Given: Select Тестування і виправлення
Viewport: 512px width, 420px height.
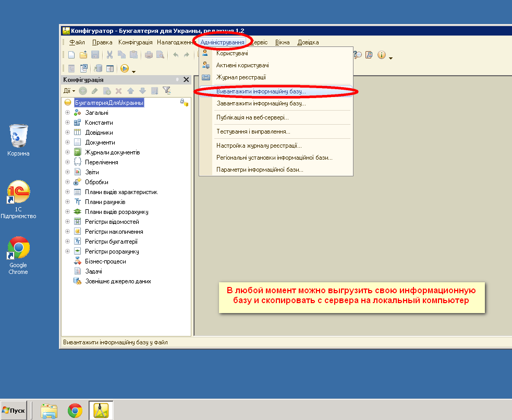Looking at the screenshot, I should pos(276,131).
